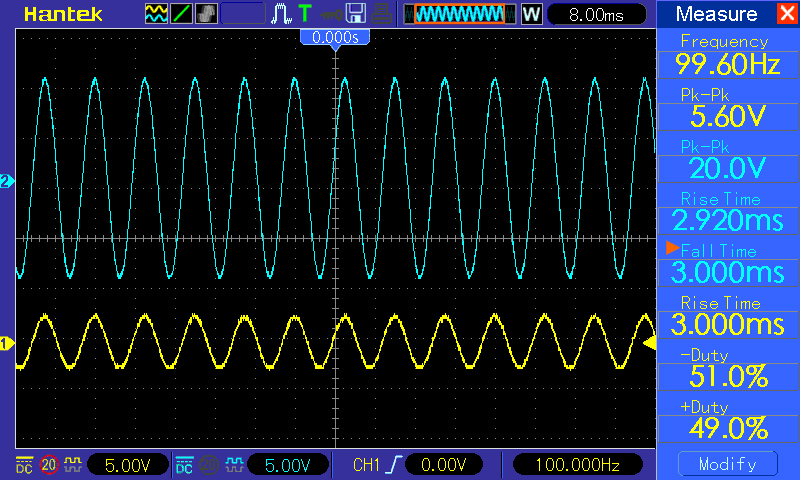
Task: Click the CH1 5.00V vertical scale readout
Action: click(128, 465)
